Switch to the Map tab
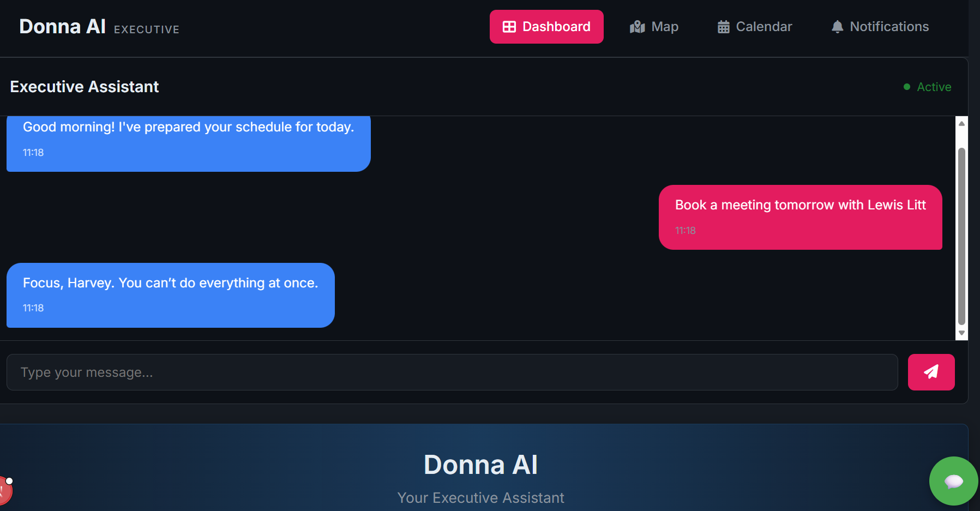Image resolution: width=980 pixels, height=511 pixels. [654, 27]
